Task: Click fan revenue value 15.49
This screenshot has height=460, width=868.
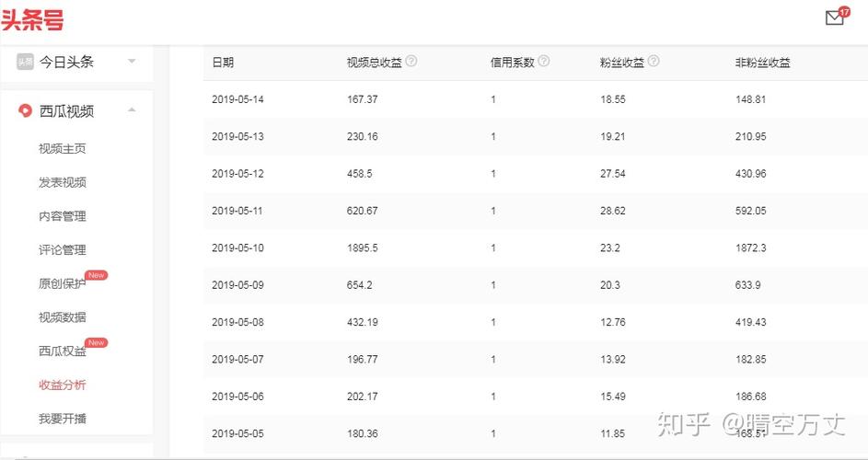Action: tap(613, 397)
